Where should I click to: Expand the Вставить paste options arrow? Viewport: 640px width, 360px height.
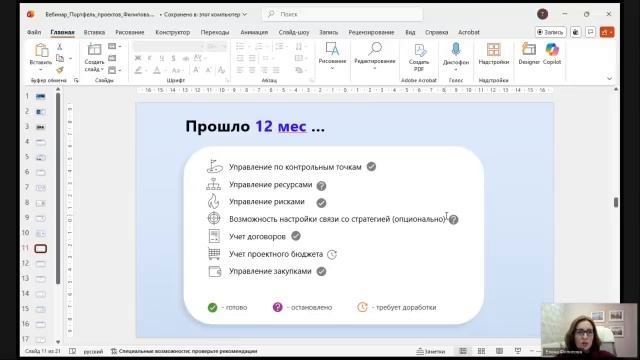[x=41, y=69]
